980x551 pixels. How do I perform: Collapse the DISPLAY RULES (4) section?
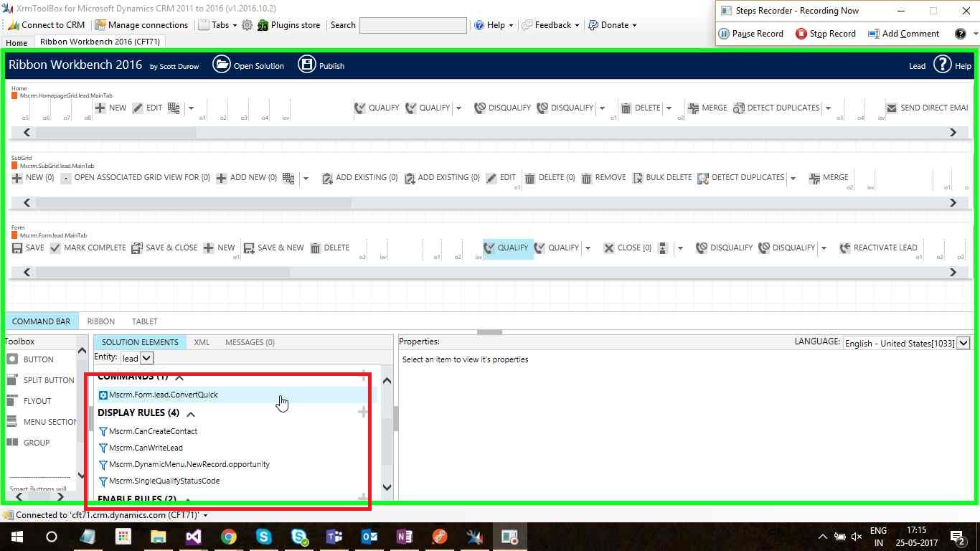point(191,414)
